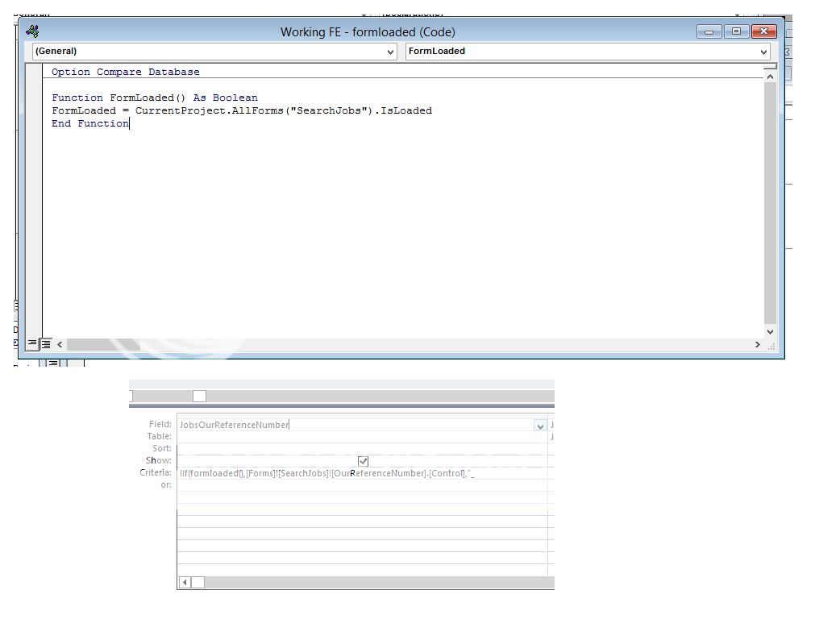Image resolution: width=815 pixels, height=644 pixels.
Task: Toggle the Show checkbox for JobsOurReferenceNumber
Action: [x=363, y=460]
